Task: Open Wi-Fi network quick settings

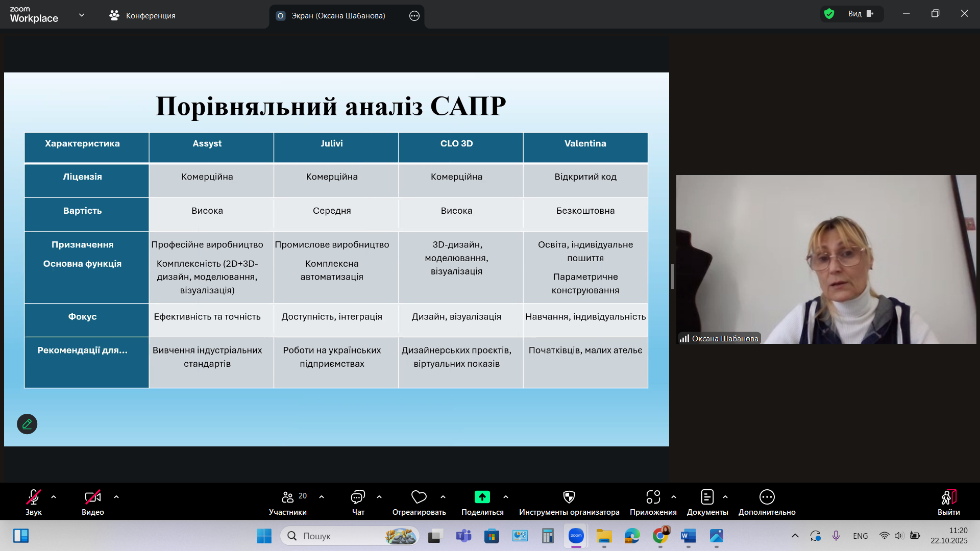Action: (884, 536)
